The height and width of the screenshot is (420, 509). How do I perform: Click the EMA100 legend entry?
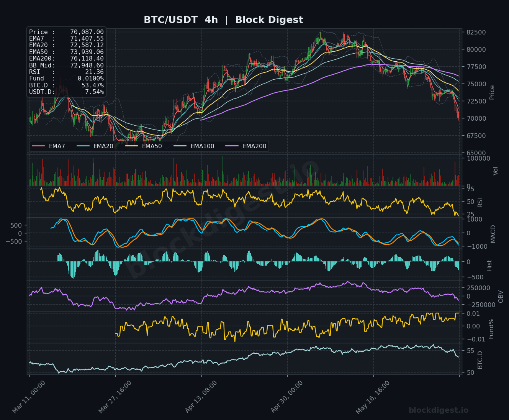point(194,146)
